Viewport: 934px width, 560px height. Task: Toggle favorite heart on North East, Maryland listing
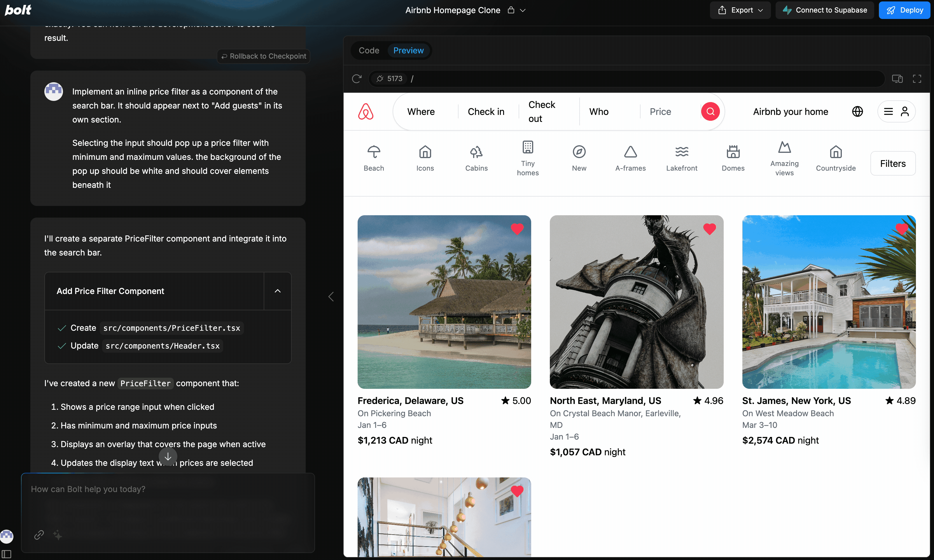click(709, 229)
